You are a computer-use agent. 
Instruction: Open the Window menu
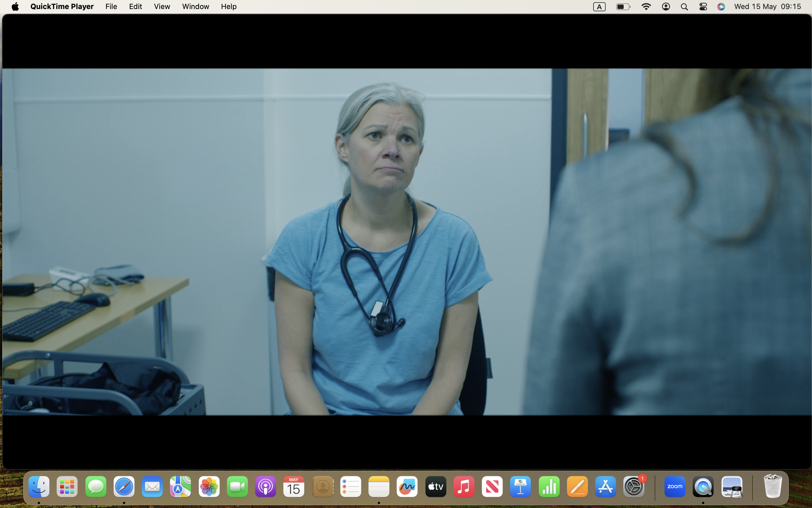(x=196, y=6)
